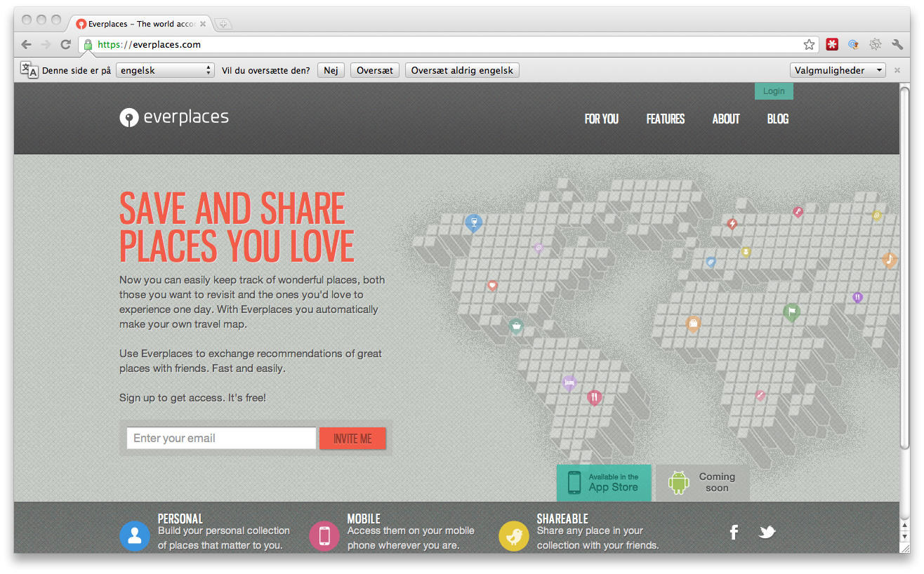Open the gear extension icon in the toolbar

(876, 44)
